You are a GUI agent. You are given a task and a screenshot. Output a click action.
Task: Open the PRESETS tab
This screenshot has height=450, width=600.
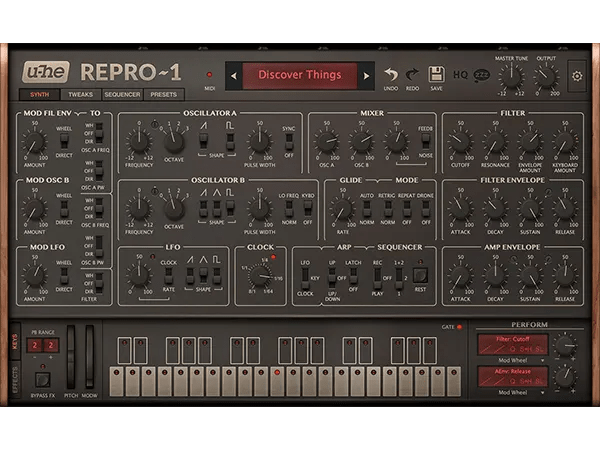point(164,95)
